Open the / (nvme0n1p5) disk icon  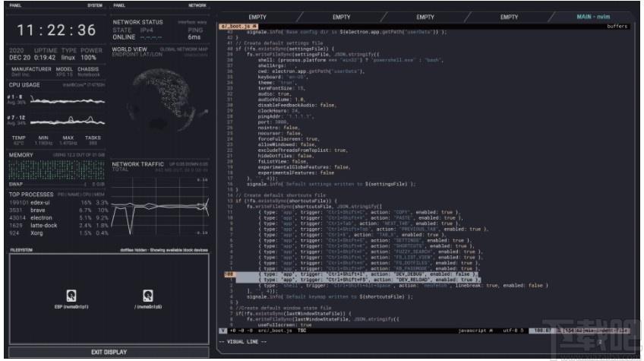[x=148, y=299]
